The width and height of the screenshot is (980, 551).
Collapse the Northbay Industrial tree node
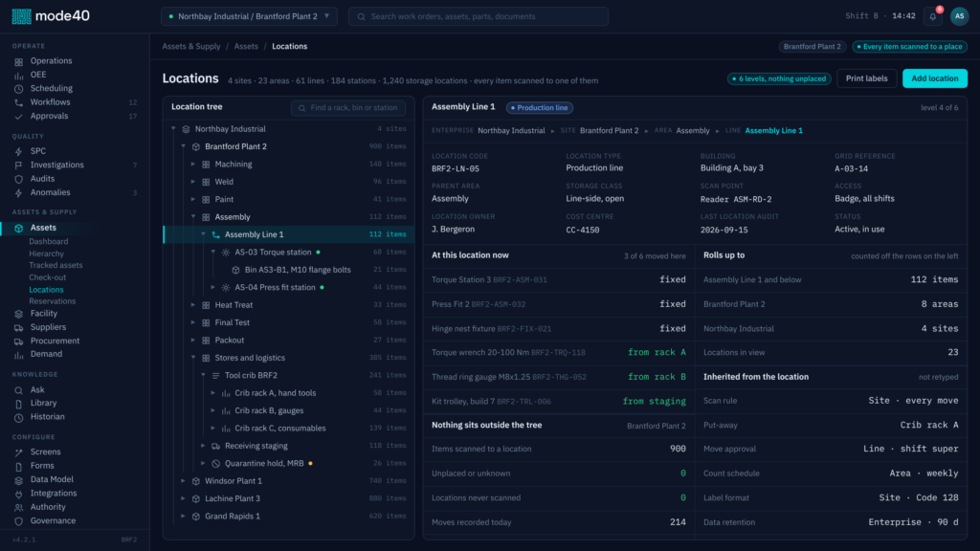click(x=173, y=129)
